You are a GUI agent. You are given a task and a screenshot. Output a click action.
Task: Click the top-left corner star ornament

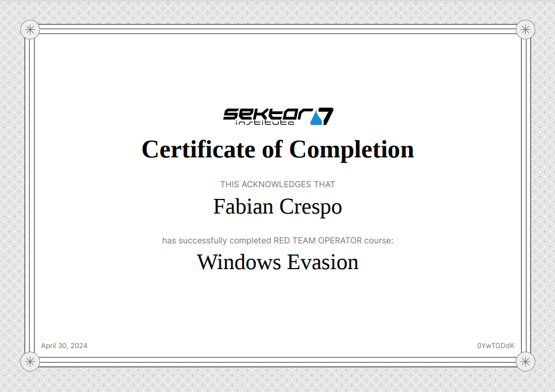pos(30,29)
